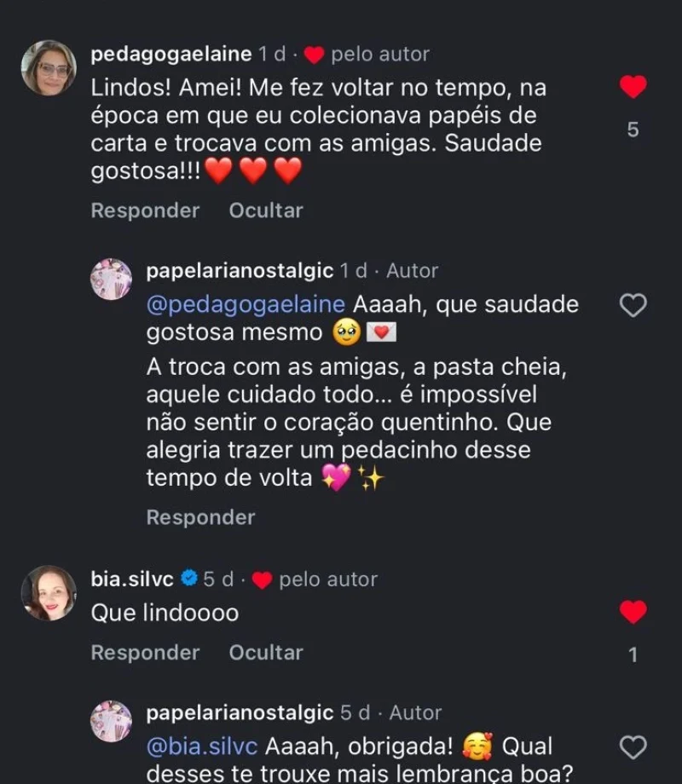
Task: Hide bia.silvc's comment with Ocultar
Action: 266,653
